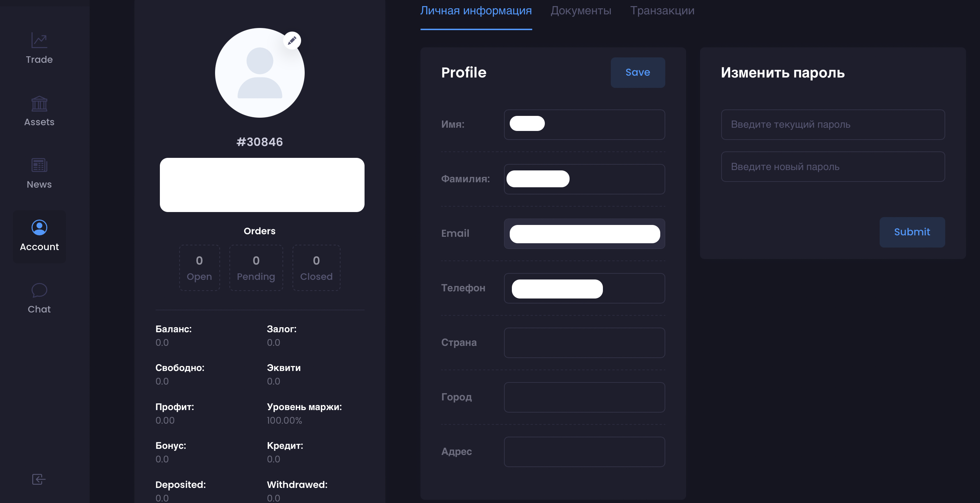Focus the Город input field
Screen dimensions: 980x503
[x=584, y=397]
